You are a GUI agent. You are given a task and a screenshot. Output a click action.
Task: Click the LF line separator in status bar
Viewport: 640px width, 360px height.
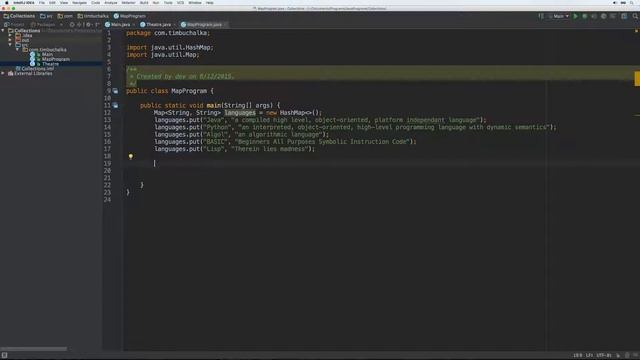pos(589,355)
